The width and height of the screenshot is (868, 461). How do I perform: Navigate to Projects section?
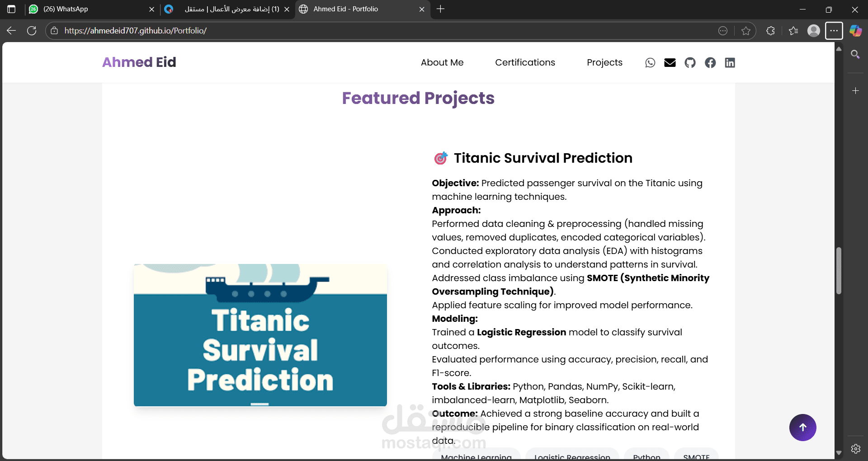[x=605, y=63]
